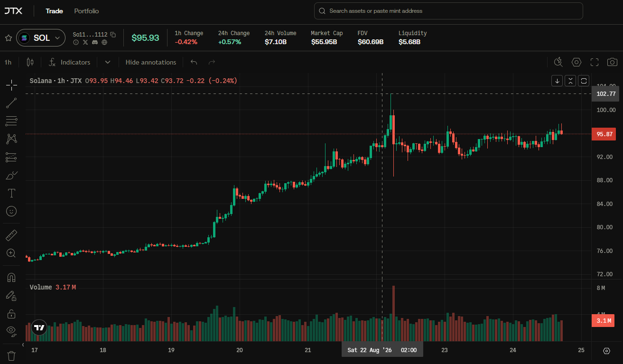
Task: Add SOL to favorites with the star
Action: 8,38
